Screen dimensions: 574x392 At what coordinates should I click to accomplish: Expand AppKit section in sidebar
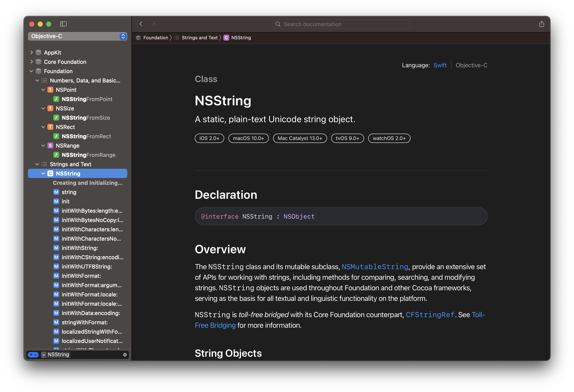coord(33,52)
